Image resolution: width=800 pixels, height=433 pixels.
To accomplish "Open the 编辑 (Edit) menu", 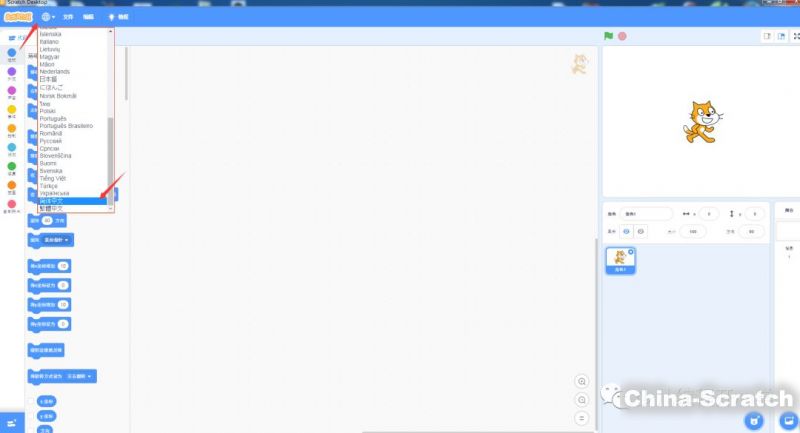I will click(x=88, y=17).
